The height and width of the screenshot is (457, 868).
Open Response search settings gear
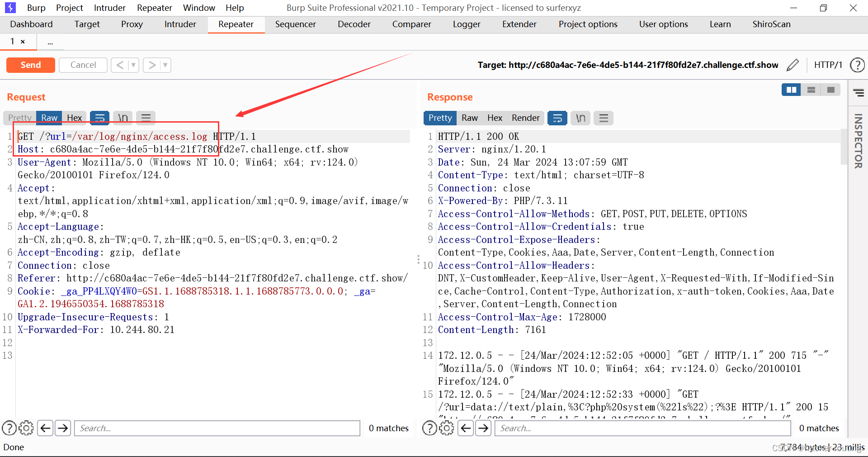[x=447, y=428]
